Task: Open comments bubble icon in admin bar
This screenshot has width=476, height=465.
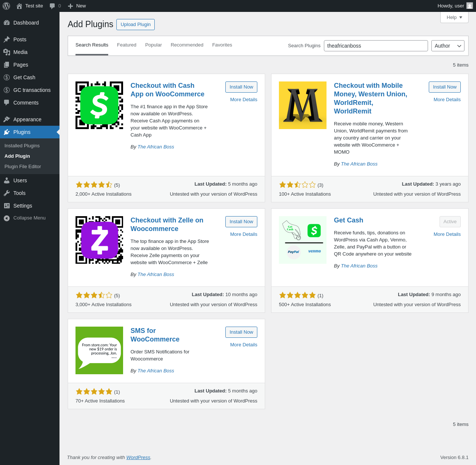Action: (52, 6)
